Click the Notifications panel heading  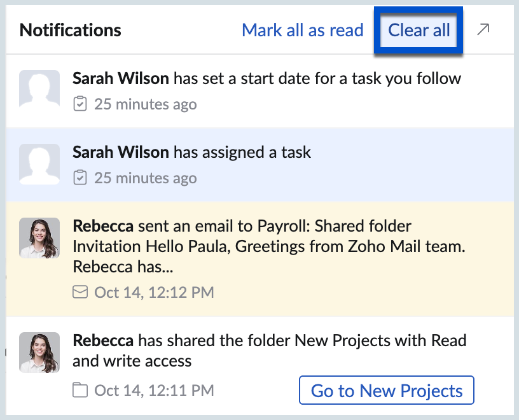[71, 30]
